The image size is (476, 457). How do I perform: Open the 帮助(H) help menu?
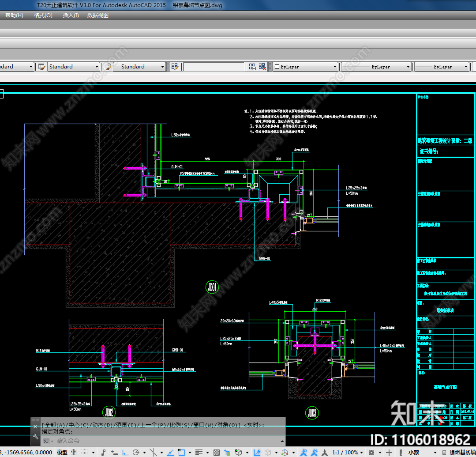click(x=14, y=15)
